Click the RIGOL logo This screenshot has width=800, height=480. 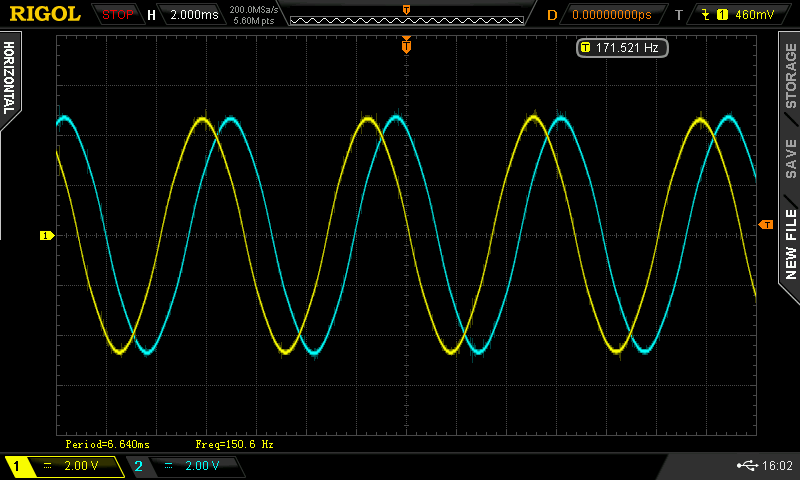[x=45, y=14]
